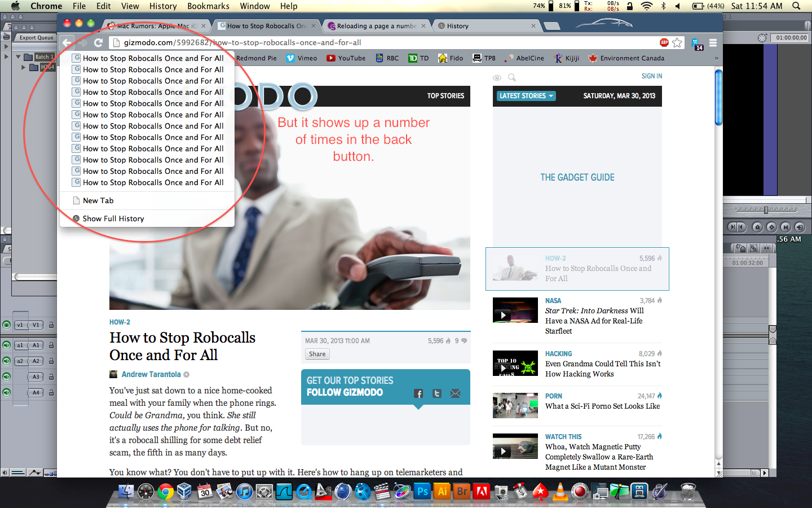The height and width of the screenshot is (508, 812).
Task: Open Photoshop from the dock
Action: [422, 492]
